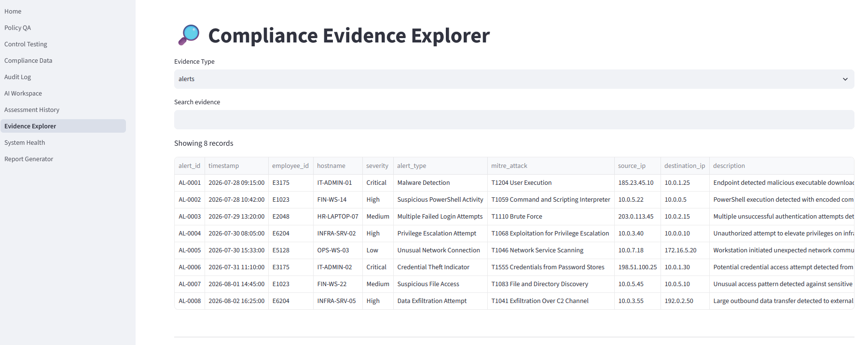Click Malware Detection alert type
Screen dimensions: 868x345
pyautogui.click(x=441, y=183)
